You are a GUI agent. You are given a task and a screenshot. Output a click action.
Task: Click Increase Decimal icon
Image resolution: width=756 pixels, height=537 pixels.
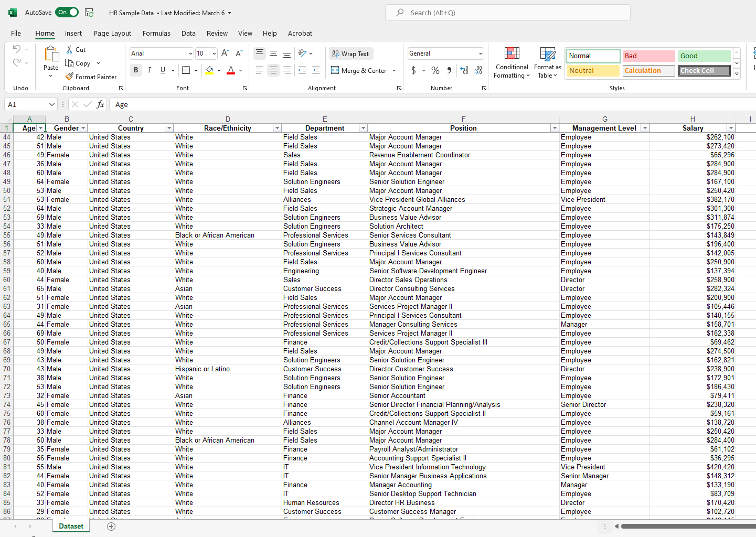464,70
